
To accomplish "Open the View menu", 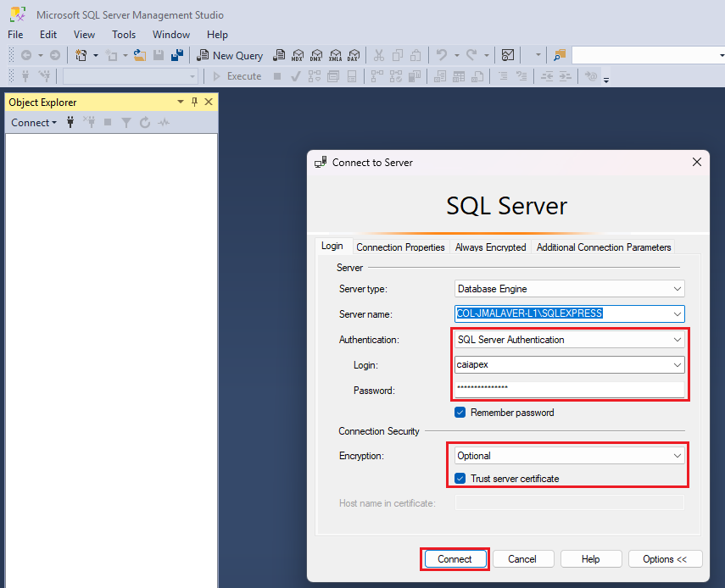I will (84, 35).
